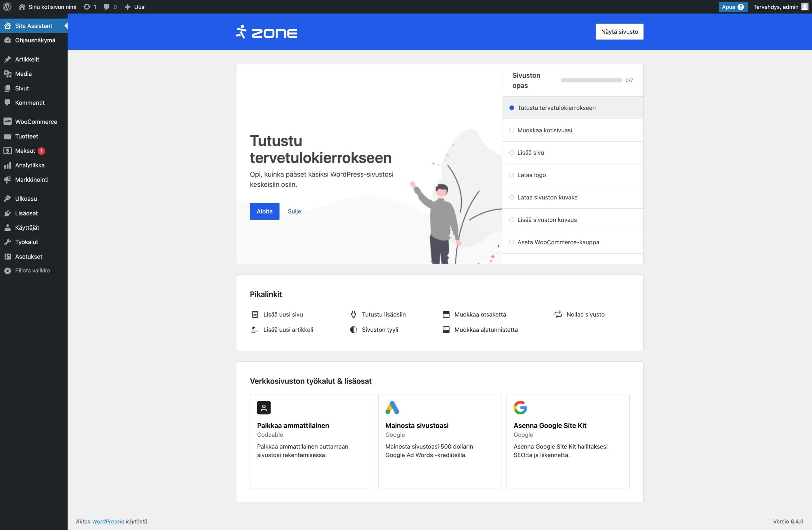Screen dimensions: 812x530
Task: Click the WordPress logo in admin bar
Action: point(7,7)
